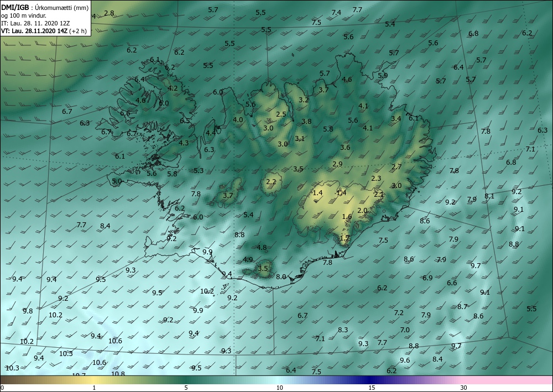553x392 pixels.
Task: Click the '1' label under the color scale
Action: pyautogui.click(x=94, y=388)
